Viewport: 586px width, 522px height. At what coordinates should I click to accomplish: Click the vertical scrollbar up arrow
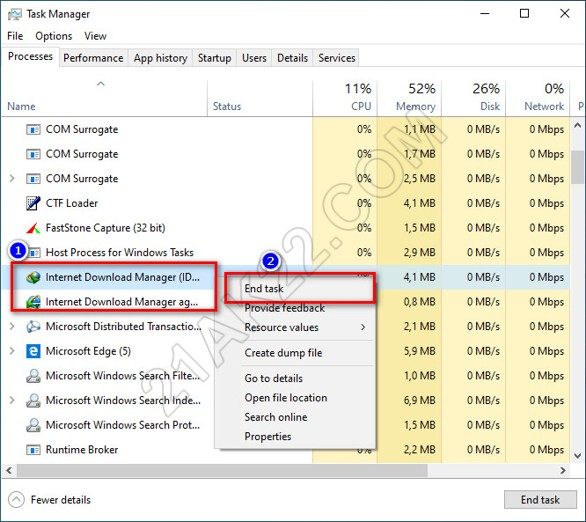[578, 126]
